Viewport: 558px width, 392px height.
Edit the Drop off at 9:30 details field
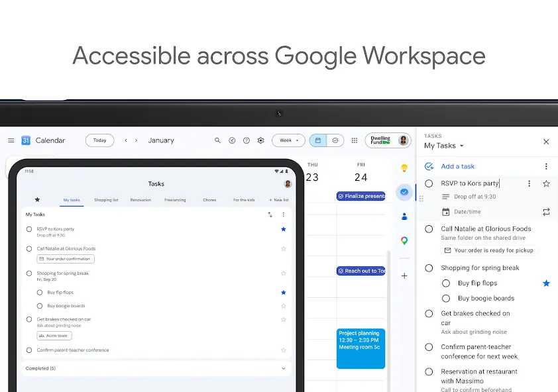click(x=474, y=197)
